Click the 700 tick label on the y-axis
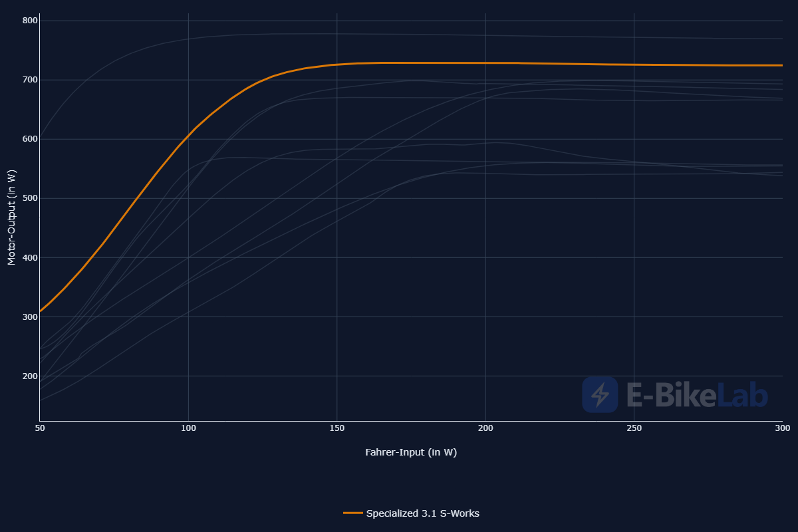 tap(29, 80)
